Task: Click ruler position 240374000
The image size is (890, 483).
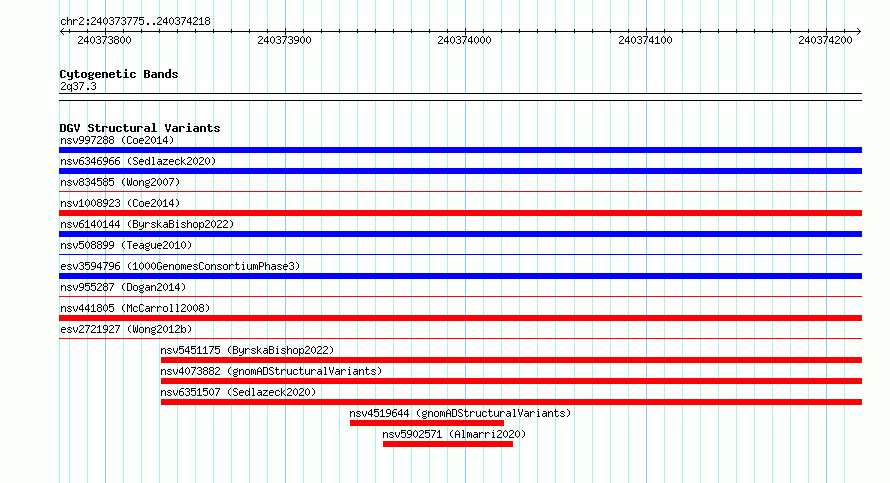Action: tap(464, 40)
